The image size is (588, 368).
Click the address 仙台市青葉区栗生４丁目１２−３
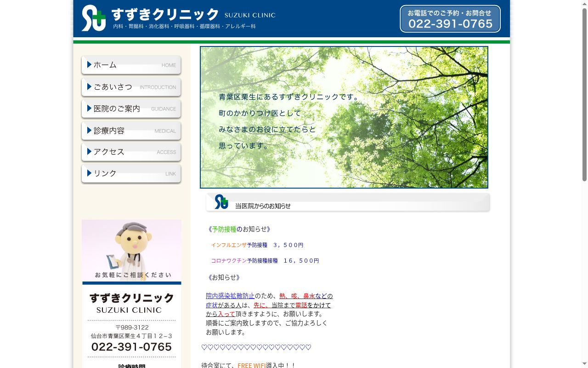point(132,336)
